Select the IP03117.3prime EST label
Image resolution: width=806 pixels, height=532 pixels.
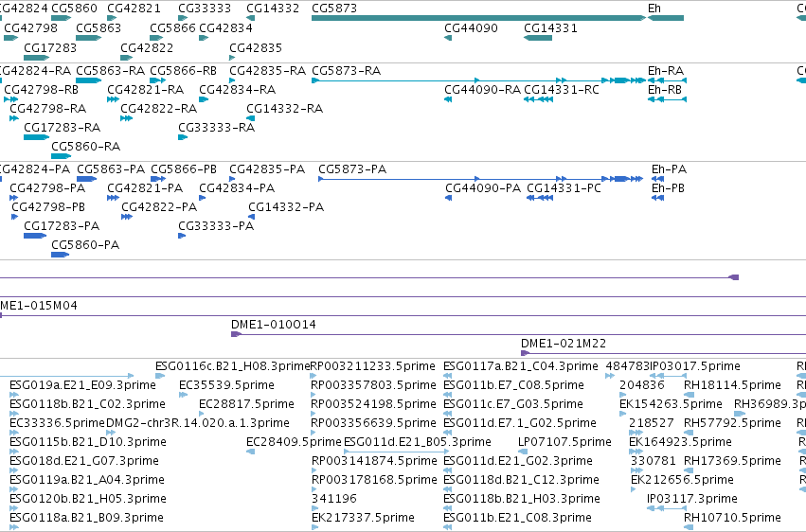click(692, 499)
